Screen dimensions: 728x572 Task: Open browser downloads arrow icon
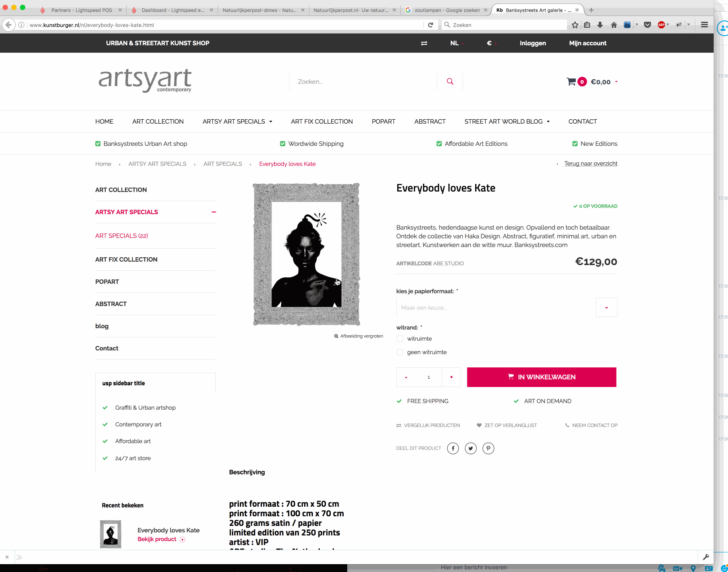600,25
